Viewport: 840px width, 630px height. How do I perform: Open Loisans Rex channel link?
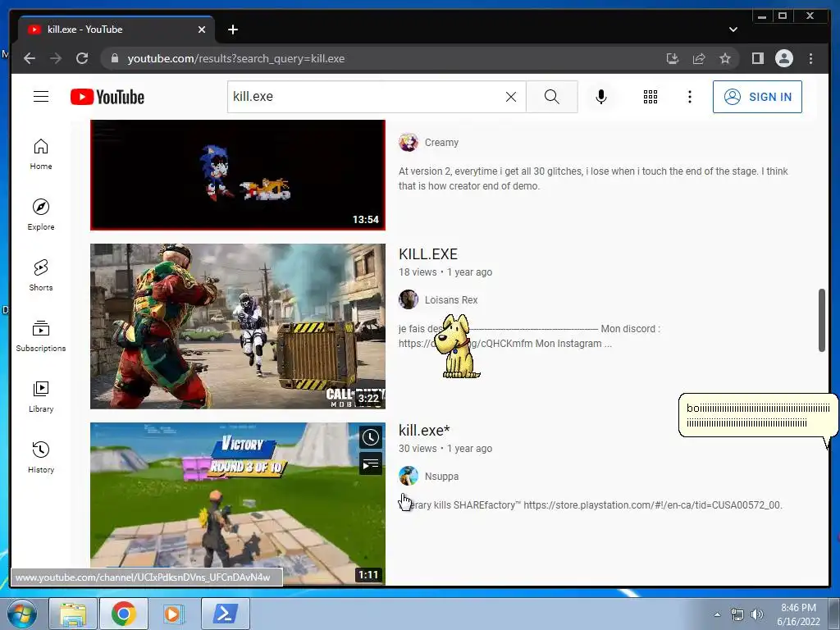(x=451, y=300)
